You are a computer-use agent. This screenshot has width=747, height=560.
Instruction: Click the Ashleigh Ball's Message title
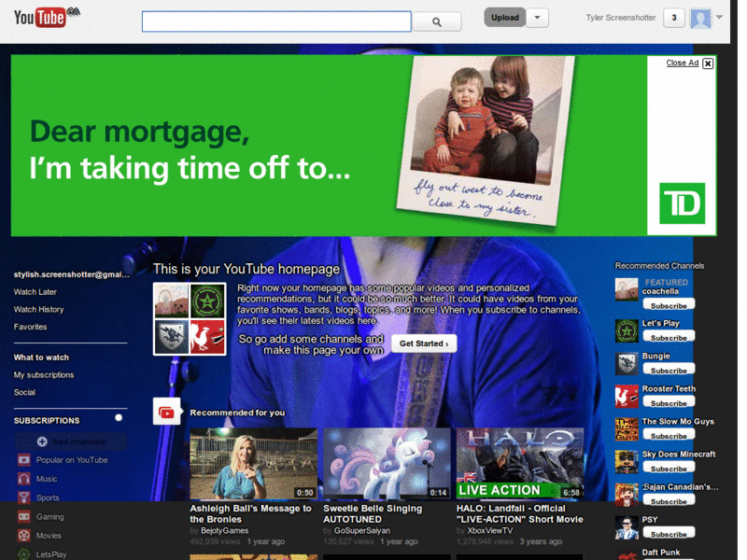(250, 514)
